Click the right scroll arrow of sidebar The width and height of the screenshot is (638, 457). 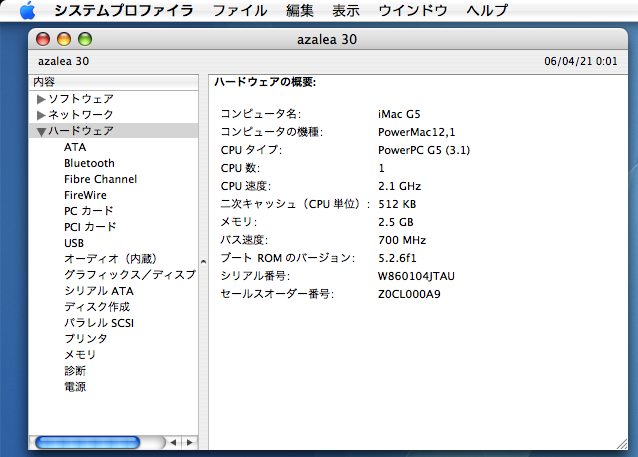click(189, 442)
